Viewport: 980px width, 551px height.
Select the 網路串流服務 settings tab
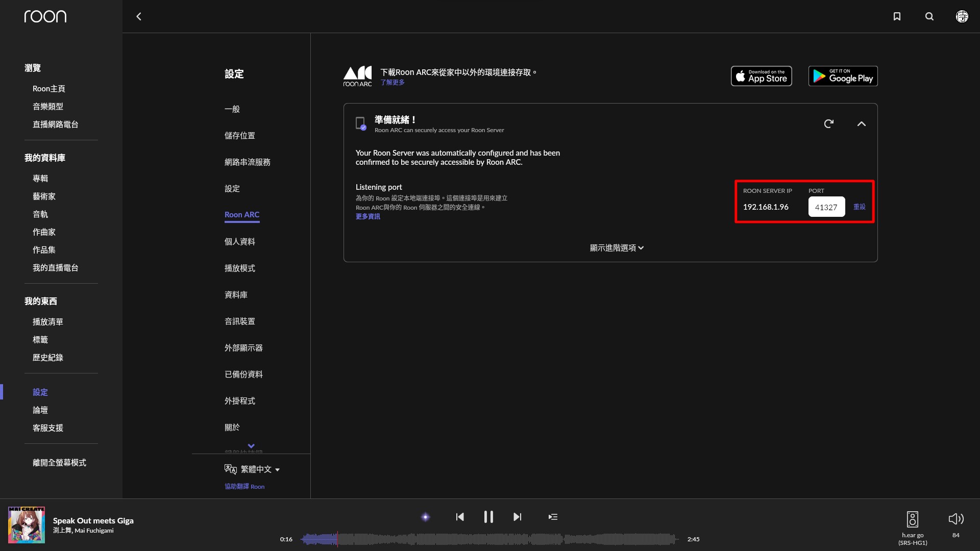[x=248, y=162]
